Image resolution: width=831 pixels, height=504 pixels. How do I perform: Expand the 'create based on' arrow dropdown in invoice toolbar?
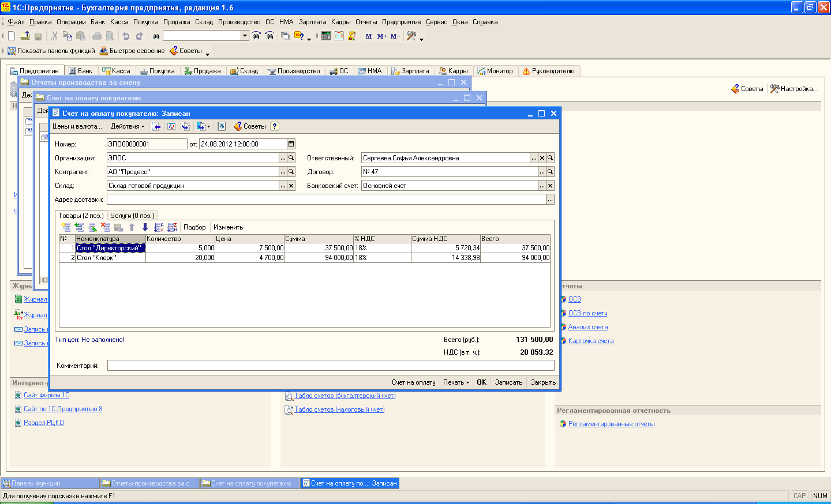pos(208,126)
